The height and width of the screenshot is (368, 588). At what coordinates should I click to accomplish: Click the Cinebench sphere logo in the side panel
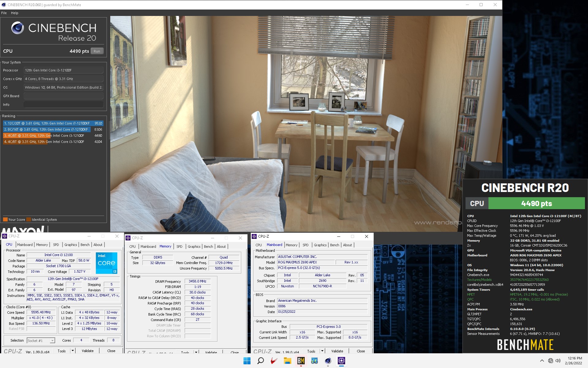point(17,28)
